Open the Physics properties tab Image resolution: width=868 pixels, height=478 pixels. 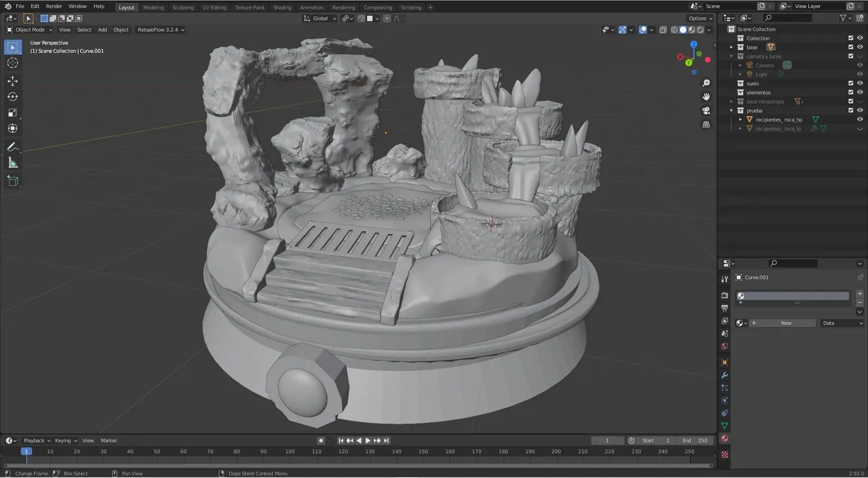point(724,400)
